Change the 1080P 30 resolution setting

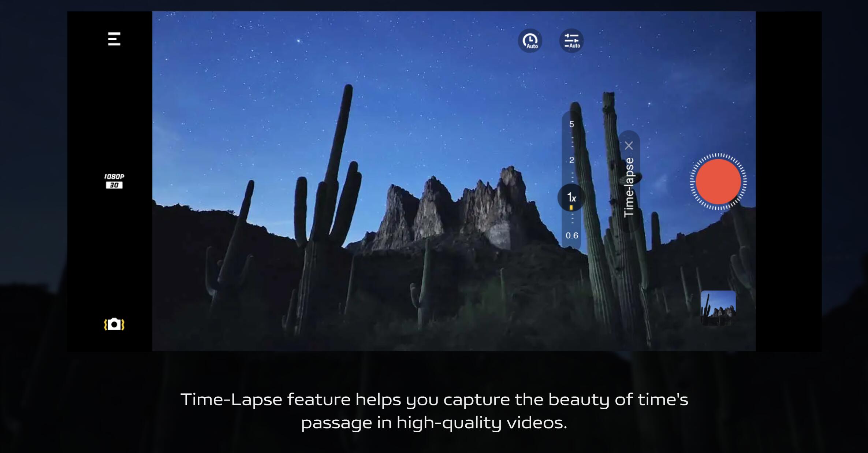[x=114, y=181]
